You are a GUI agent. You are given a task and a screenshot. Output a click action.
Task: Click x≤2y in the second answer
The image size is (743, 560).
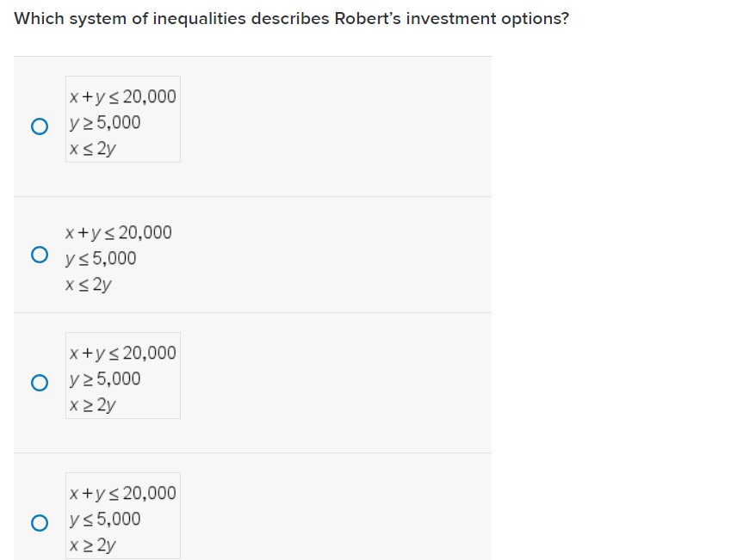[88, 284]
